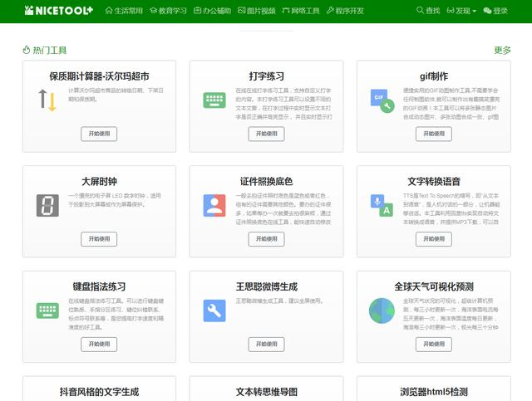The height and width of the screenshot is (401, 532).
Task: Click the flame icon beside 热门工具
Action: pos(27,50)
